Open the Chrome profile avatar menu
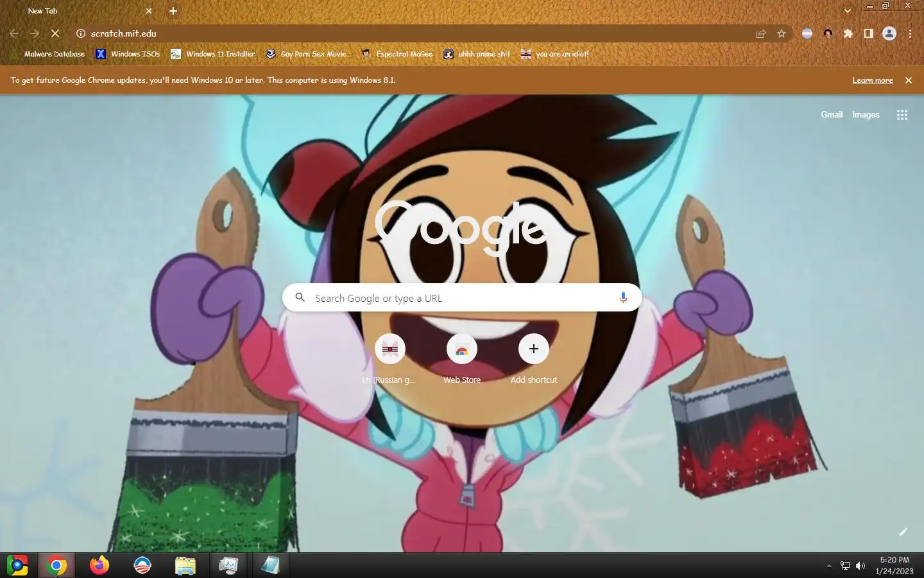 click(889, 33)
